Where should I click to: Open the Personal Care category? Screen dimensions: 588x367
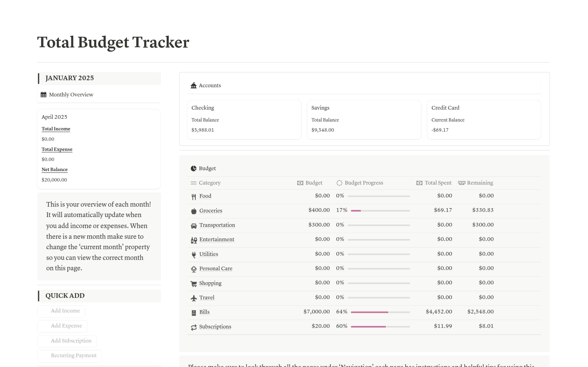tap(216, 268)
